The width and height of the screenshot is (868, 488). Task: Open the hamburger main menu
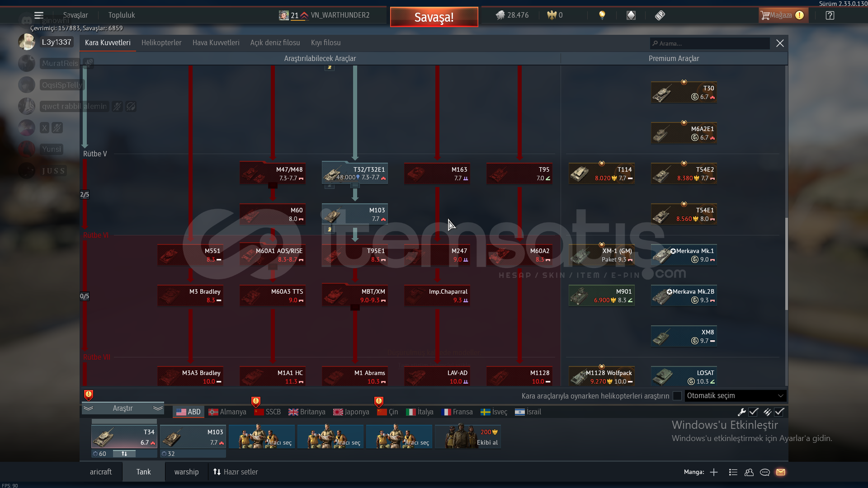click(x=39, y=15)
